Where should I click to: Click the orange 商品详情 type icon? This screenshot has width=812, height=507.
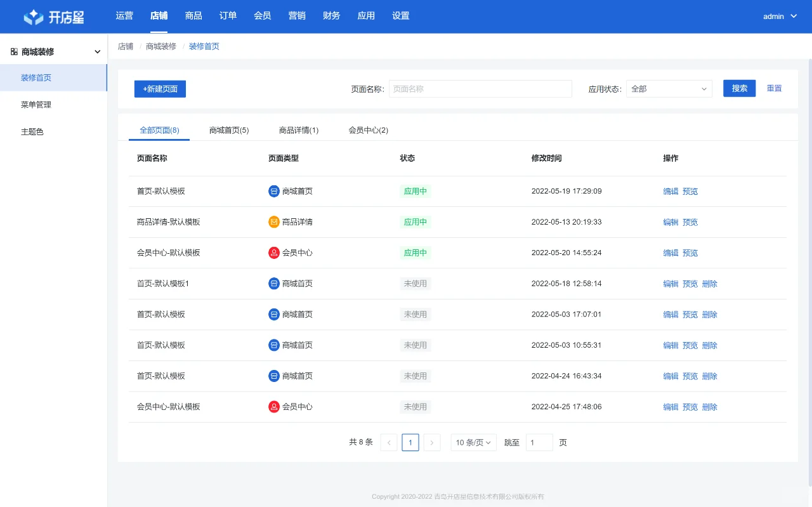(273, 221)
